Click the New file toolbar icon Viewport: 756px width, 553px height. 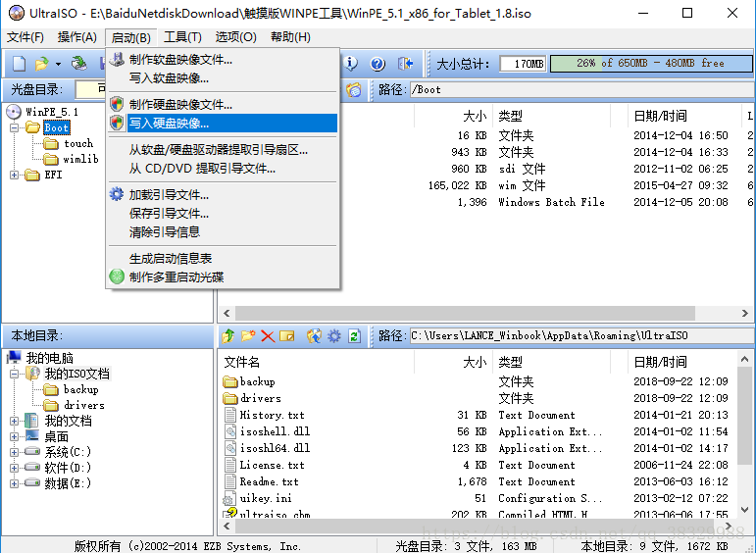click(19, 64)
